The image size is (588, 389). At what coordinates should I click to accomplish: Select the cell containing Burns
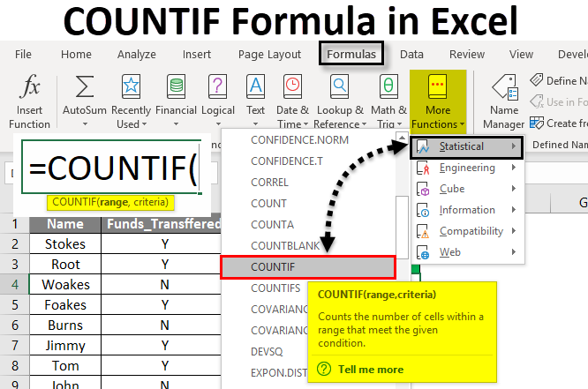coord(65,325)
